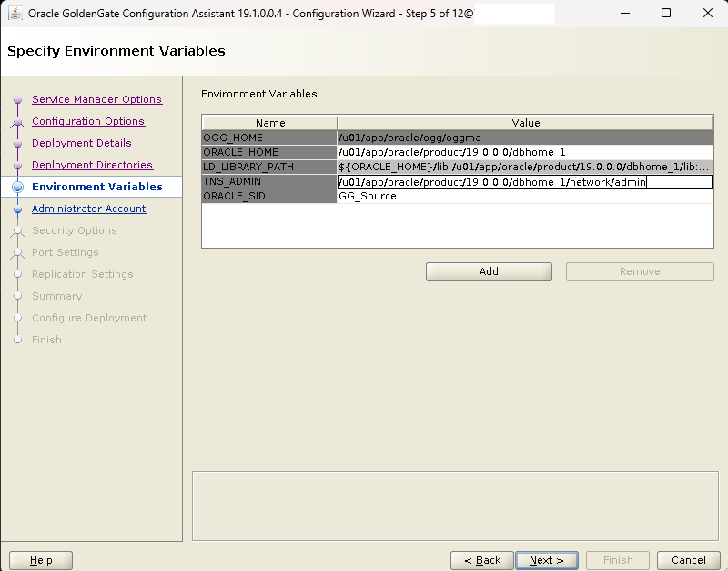This screenshot has height=571, width=728.
Task: Click the disabled Port Settings step
Action: click(66, 252)
